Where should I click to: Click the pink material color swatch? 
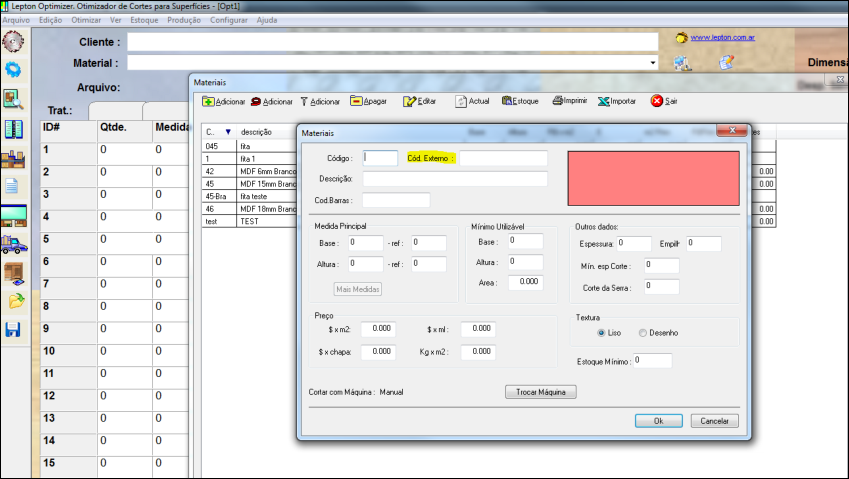pyautogui.click(x=654, y=179)
